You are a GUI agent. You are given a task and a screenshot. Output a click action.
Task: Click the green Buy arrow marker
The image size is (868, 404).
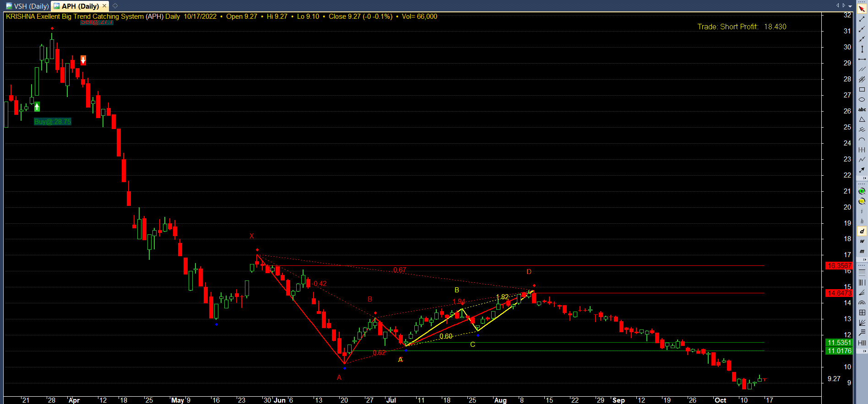(x=37, y=107)
